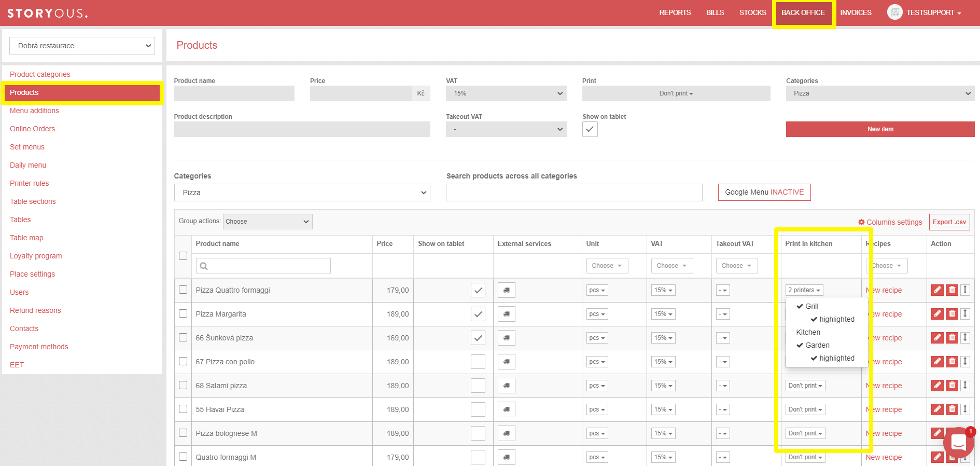
Task: Open the INVOICES top menu
Action: (856, 12)
